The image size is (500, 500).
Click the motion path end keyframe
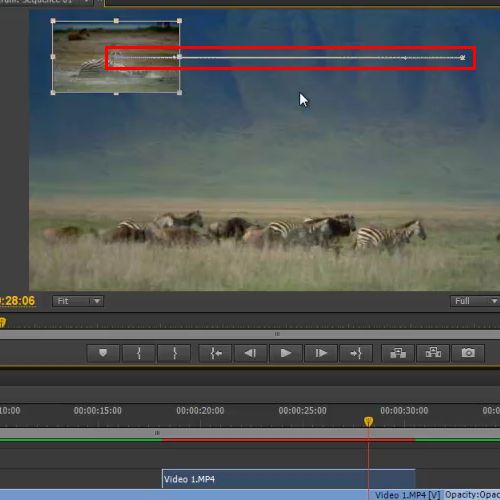463,58
